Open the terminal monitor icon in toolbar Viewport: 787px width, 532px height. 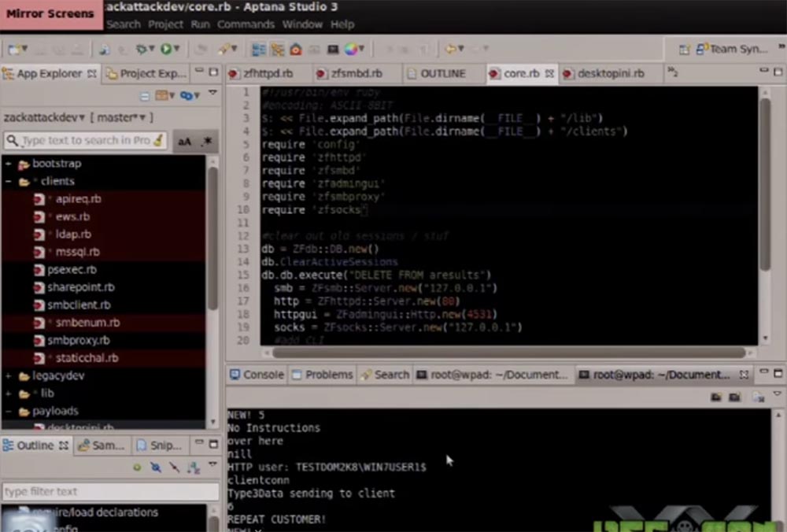coord(333,49)
